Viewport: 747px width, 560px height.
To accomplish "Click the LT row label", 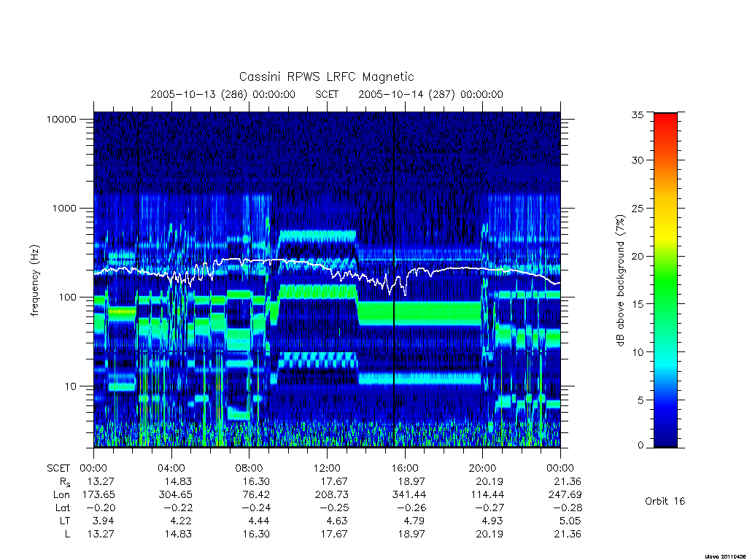I will (x=65, y=521).
